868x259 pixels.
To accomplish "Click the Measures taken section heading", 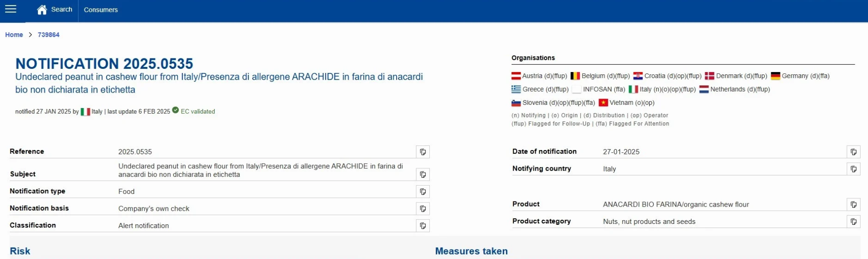I will pyautogui.click(x=471, y=251).
